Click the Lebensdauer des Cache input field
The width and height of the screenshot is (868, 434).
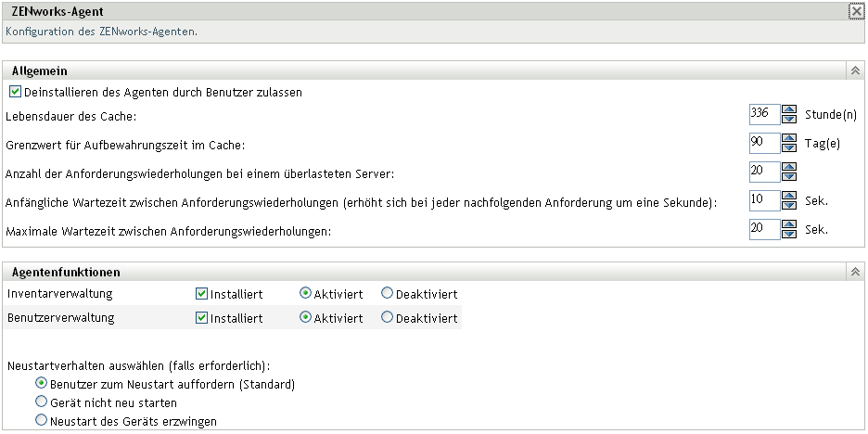coord(764,115)
